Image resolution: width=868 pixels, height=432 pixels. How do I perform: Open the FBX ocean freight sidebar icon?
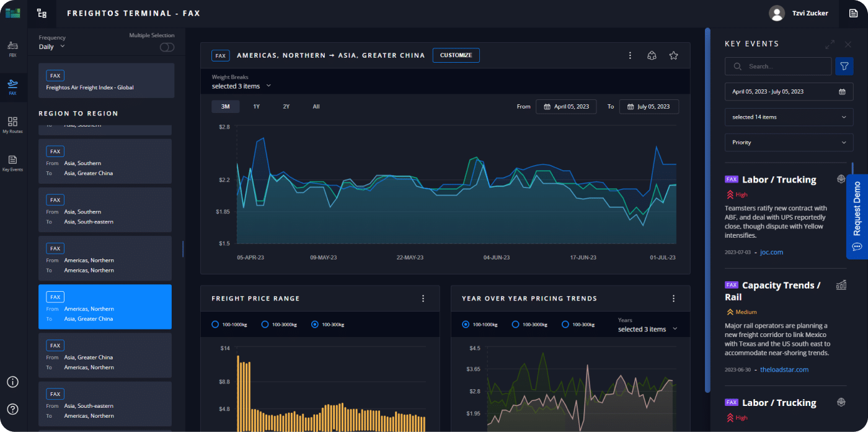(x=12, y=48)
